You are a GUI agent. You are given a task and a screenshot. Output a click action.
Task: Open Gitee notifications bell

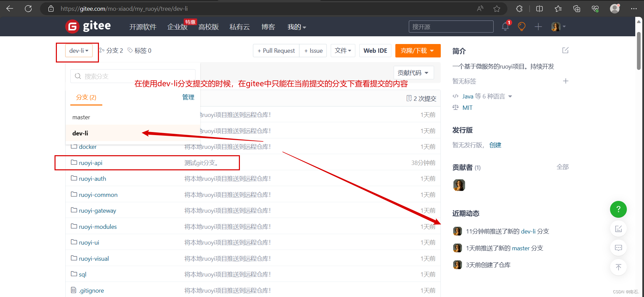(505, 27)
